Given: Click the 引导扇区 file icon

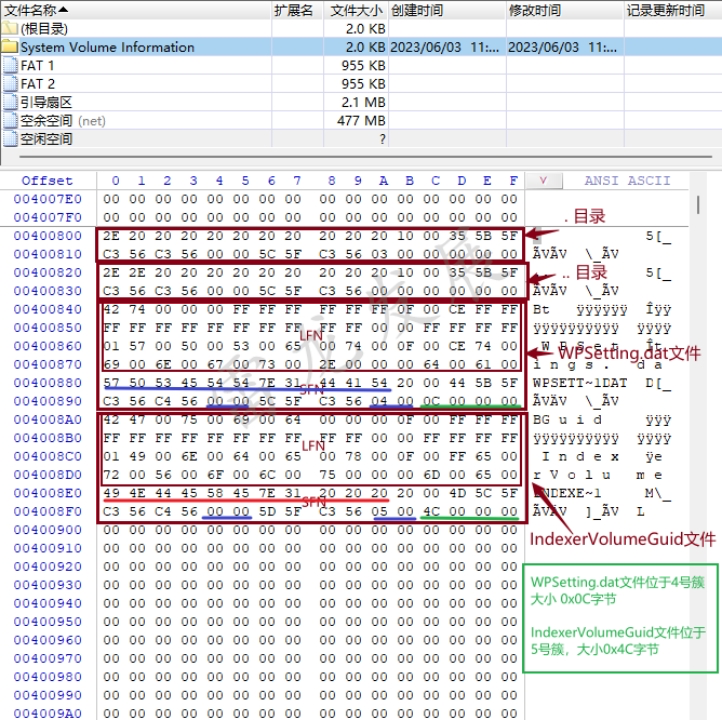Looking at the screenshot, I should [10, 102].
